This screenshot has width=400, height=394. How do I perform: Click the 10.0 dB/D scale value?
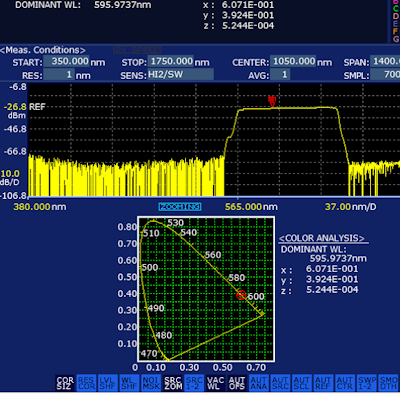[10, 174]
